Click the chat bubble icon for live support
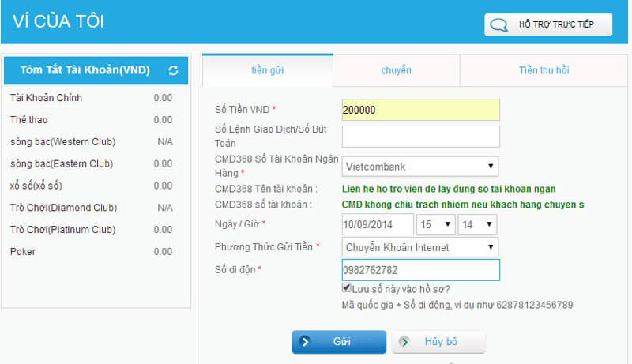This screenshot has width=632, height=364. (x=498, y=24)
